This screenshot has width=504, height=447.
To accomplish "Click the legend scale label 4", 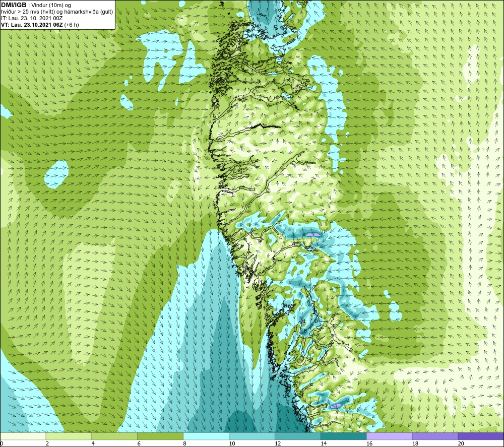I will coord(93,443).
